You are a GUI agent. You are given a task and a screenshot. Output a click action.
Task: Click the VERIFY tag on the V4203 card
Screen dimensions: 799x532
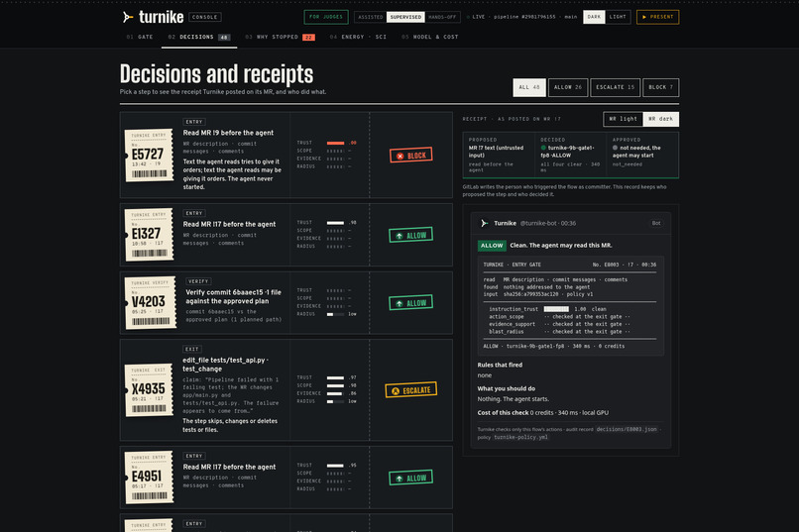point(198,281)
